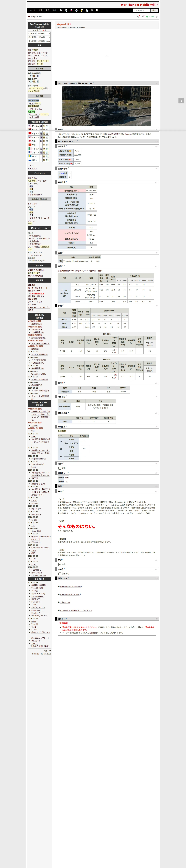186x868 pixels.
Task: Open the mail notification icon
Action: tap(143, 16)
